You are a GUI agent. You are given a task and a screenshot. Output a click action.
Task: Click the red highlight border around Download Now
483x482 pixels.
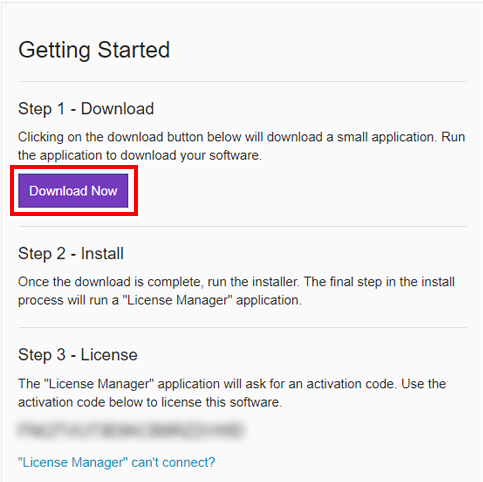click(74, 166)
